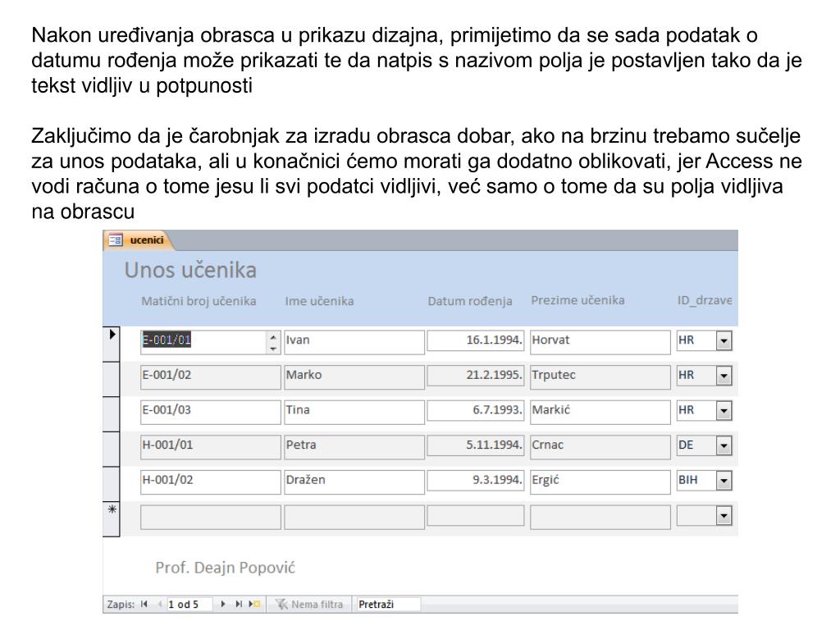
Task: Select record selector for Dražen row
Action: click(x=112, y=484)
